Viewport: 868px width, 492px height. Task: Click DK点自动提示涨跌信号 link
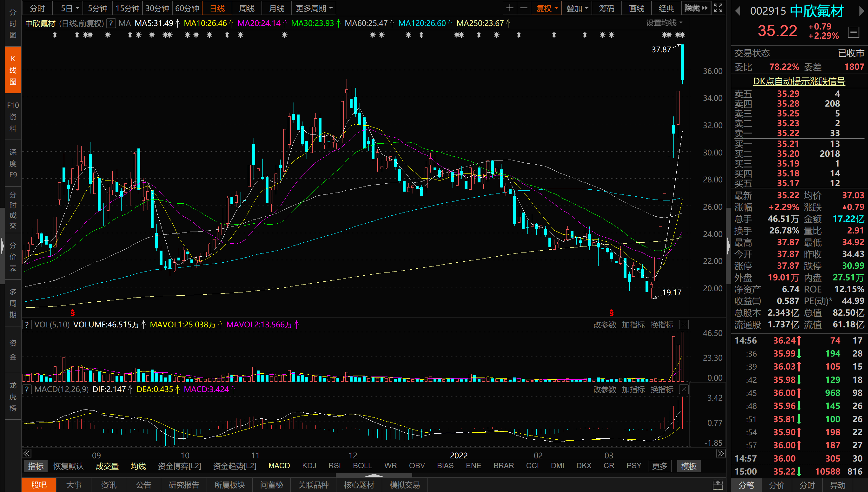[799, 81]
